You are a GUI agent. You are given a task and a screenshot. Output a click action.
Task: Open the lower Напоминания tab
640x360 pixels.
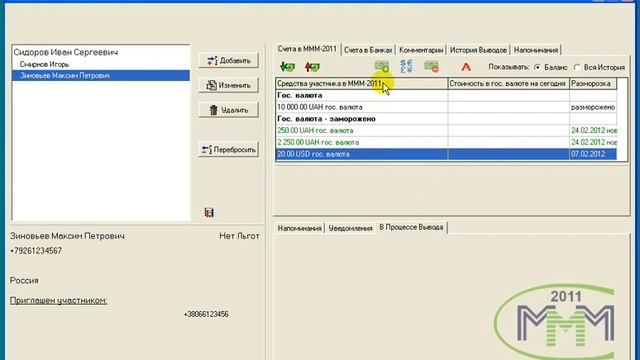tap(300, 228)
